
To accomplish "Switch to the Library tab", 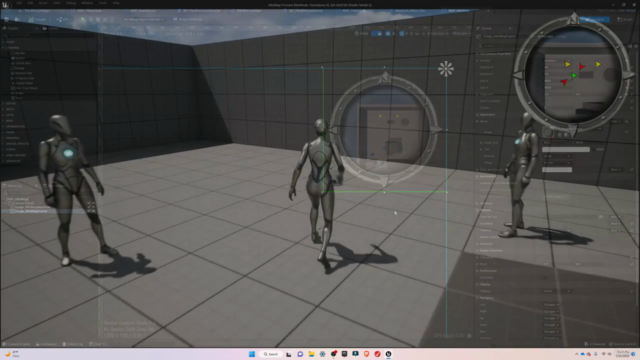I will (51, 29).
